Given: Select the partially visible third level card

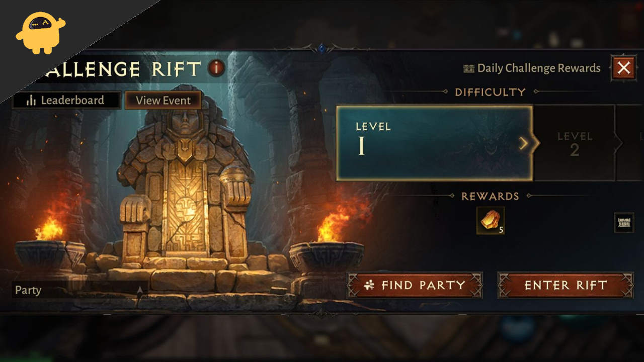Looking at the screenshot, I should point(630,143).
